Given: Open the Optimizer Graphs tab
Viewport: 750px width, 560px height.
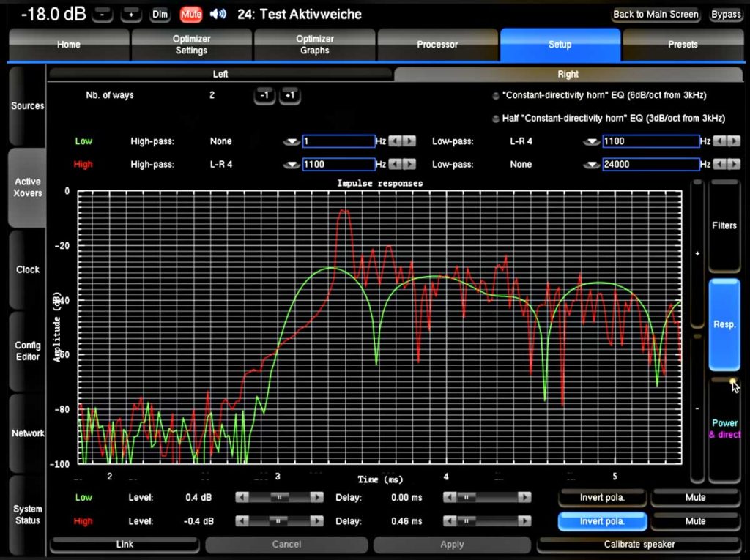Looking at the screenshot, I should tap(314, 45).
